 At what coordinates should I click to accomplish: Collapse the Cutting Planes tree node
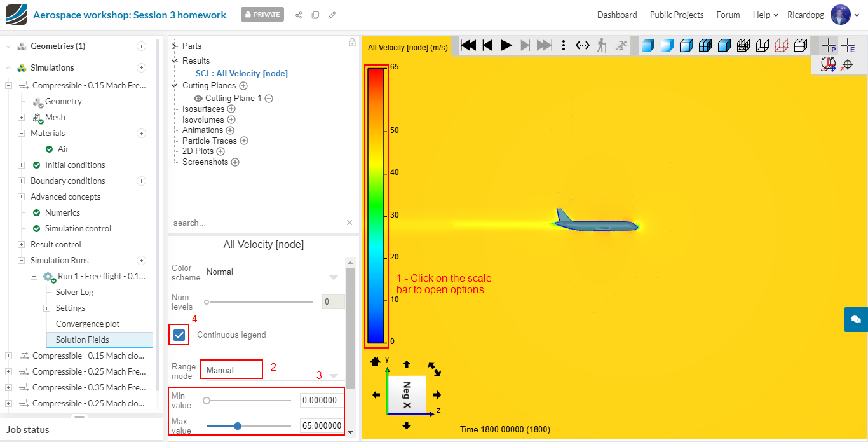pos(175,85)
